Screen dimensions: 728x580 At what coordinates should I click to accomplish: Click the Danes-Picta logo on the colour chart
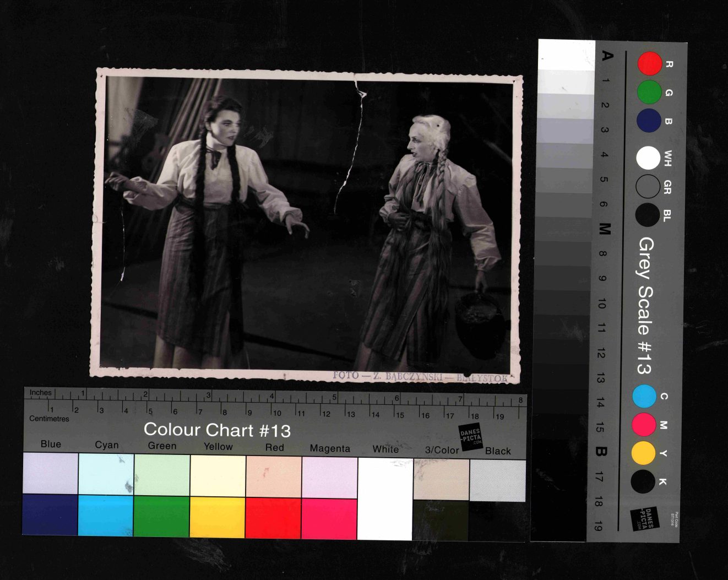471,437
